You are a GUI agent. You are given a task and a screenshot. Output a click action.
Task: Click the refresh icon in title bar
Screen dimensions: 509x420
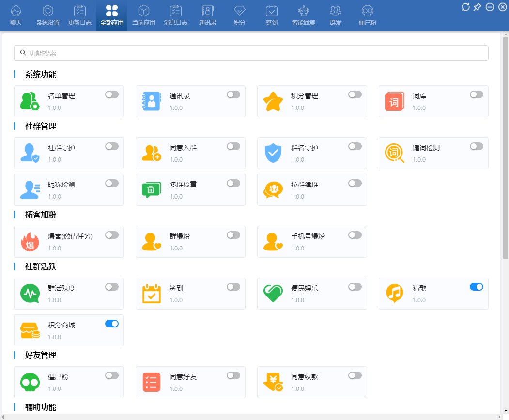[x=465, y=7]
